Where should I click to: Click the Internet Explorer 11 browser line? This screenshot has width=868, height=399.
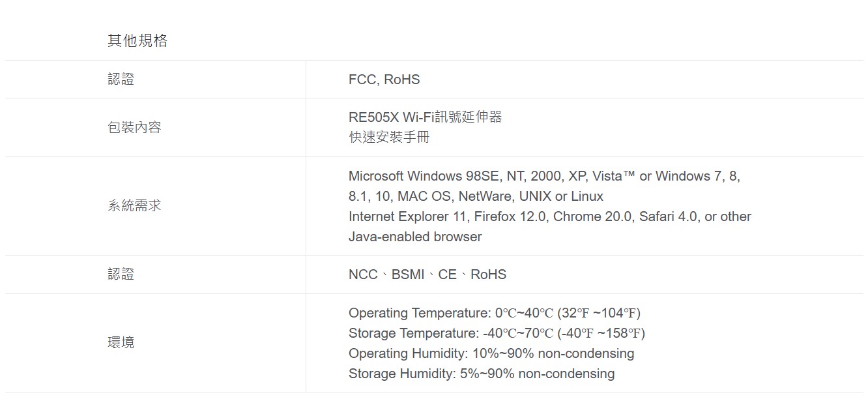(x=550, y=216)
